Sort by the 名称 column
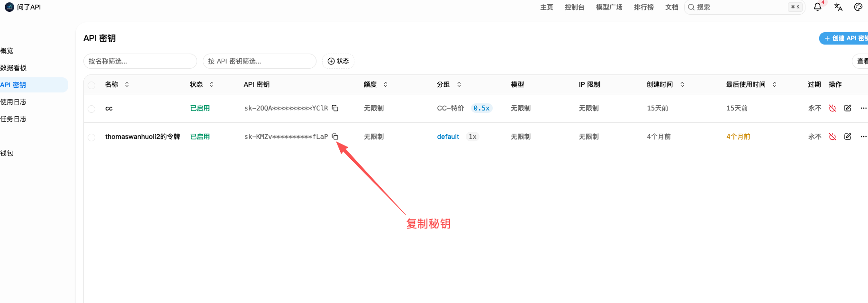Screen dimensions: 868x303 click(x=117, y=84)
